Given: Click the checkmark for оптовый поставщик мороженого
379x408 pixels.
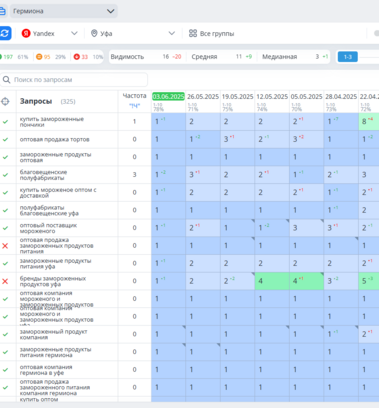Looking at the screenshot, I should (5, 228).
